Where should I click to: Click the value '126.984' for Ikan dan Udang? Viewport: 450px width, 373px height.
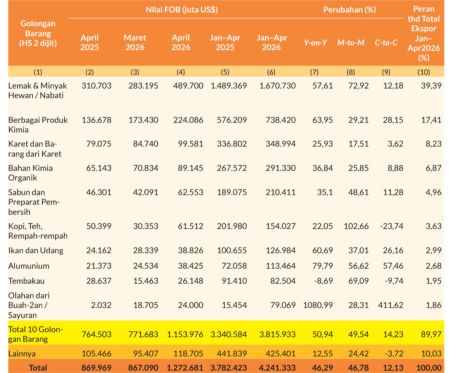click(x=280, y=250)
